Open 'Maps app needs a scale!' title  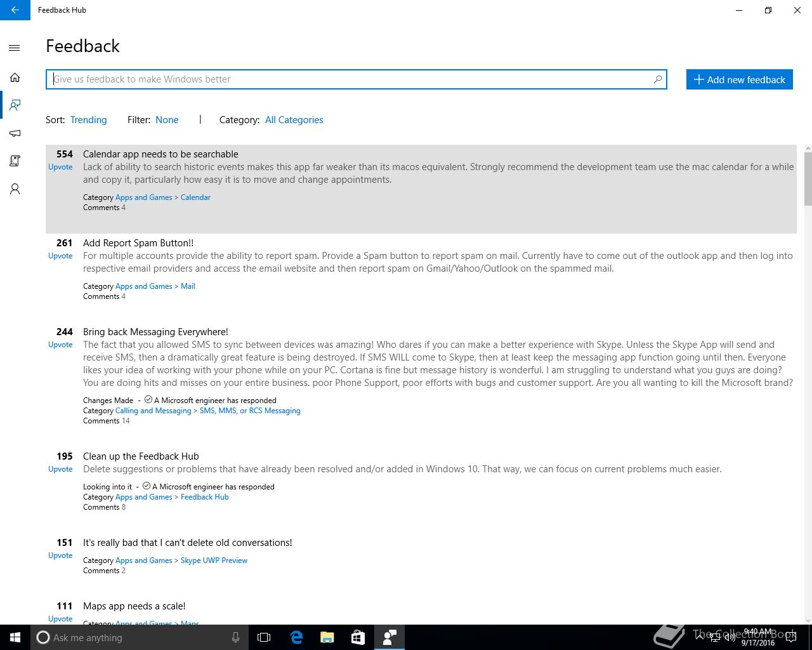click(x=134, y=606)
